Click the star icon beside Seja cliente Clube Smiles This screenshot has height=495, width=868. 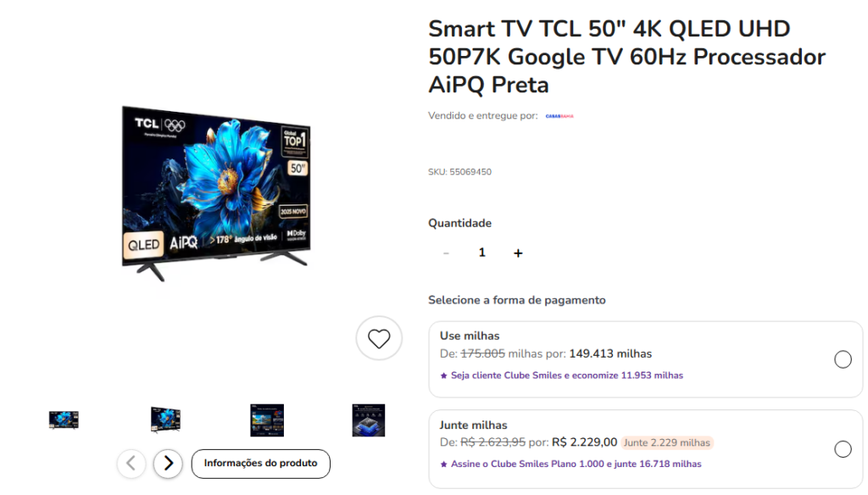tap(443, 376)
